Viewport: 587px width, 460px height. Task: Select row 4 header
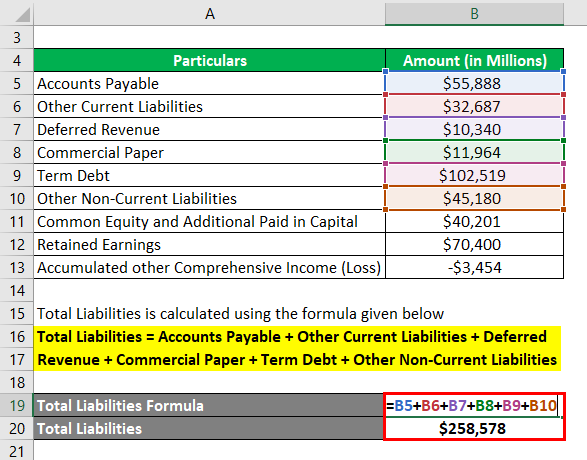17,60
